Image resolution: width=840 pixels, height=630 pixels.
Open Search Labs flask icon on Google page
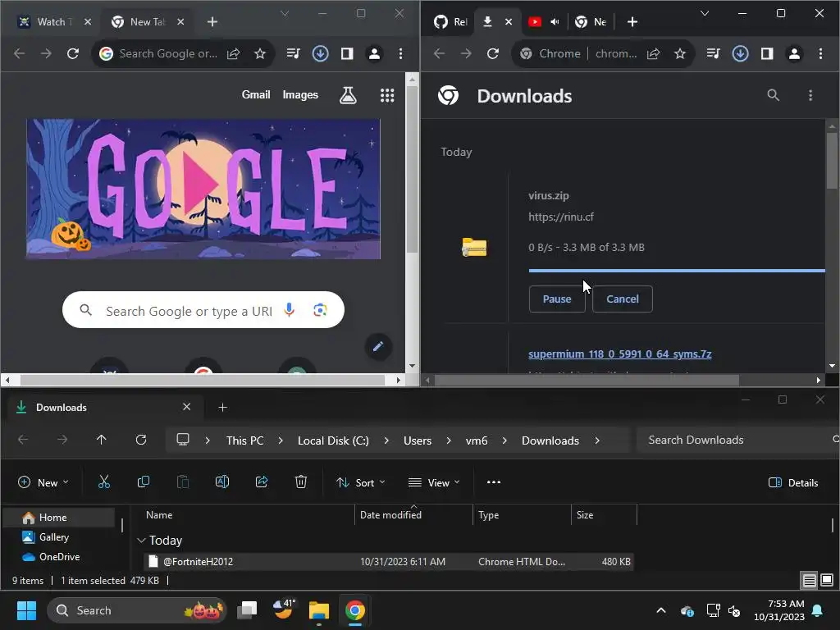(x=348, y=95)
